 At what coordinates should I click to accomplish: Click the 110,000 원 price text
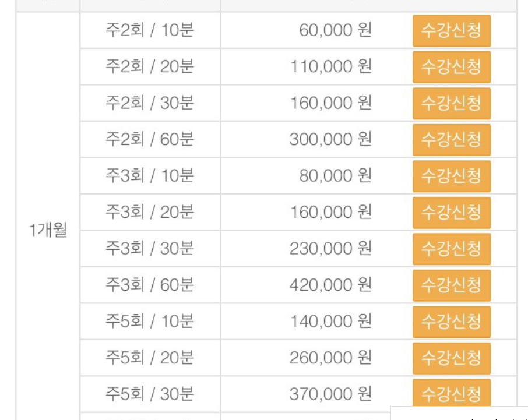[x=331, y=66]
